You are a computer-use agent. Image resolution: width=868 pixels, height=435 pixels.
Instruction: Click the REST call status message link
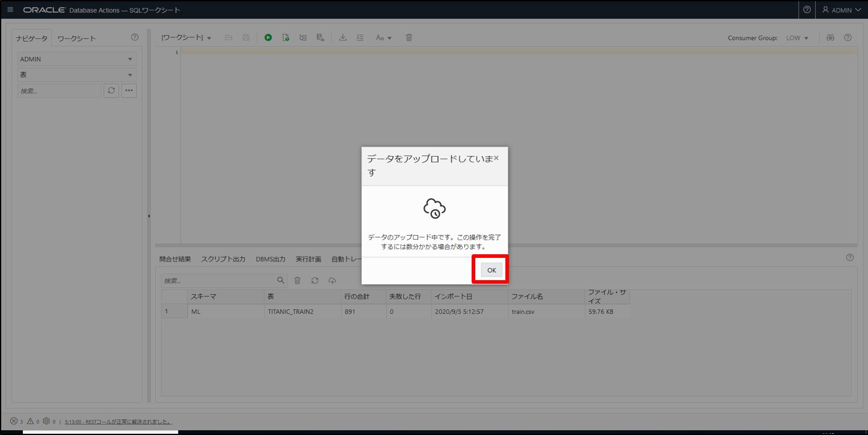[x=118, y=422]
